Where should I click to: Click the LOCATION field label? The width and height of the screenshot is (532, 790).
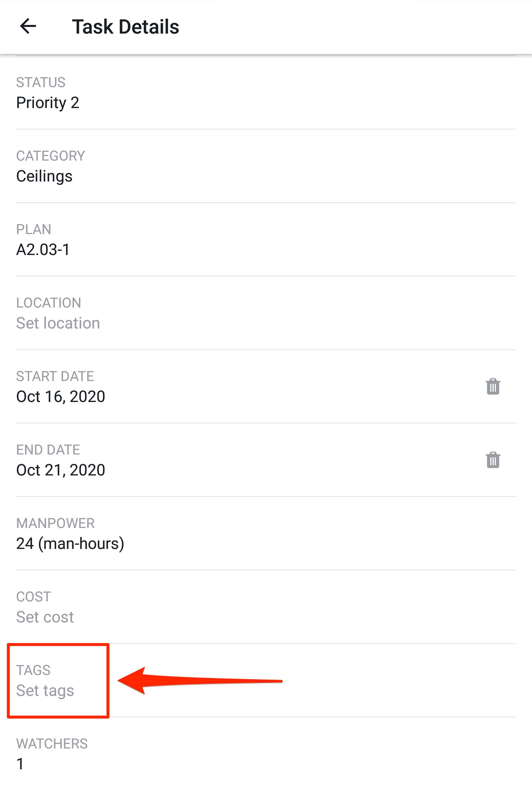point(49,303)
